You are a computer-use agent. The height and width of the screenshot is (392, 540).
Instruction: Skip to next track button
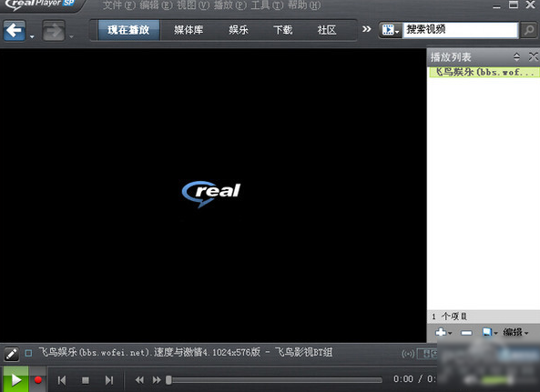109,380
